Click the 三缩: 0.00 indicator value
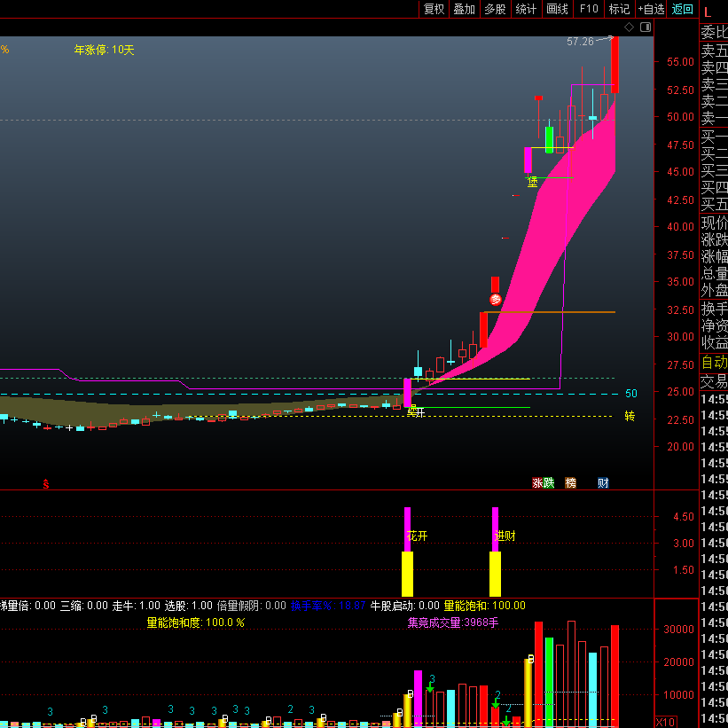Viewport: 728px width, 728px height. 84,606
